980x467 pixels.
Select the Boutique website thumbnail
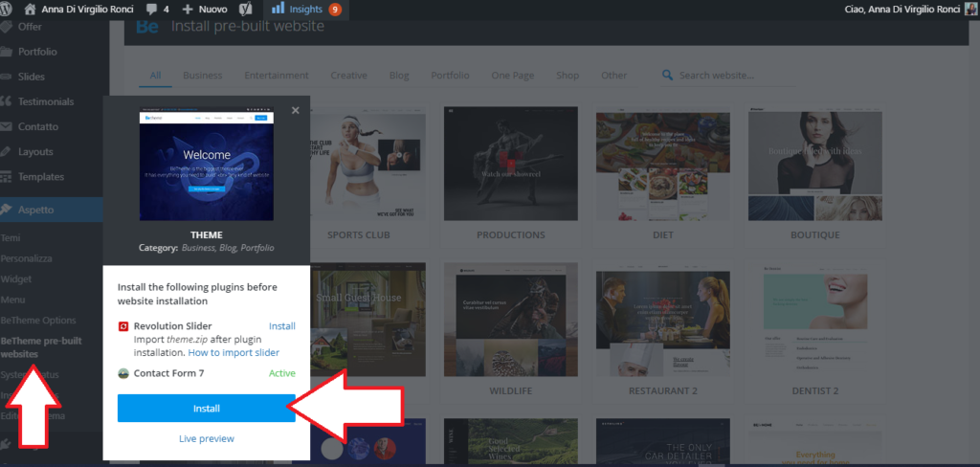(815, 164)
